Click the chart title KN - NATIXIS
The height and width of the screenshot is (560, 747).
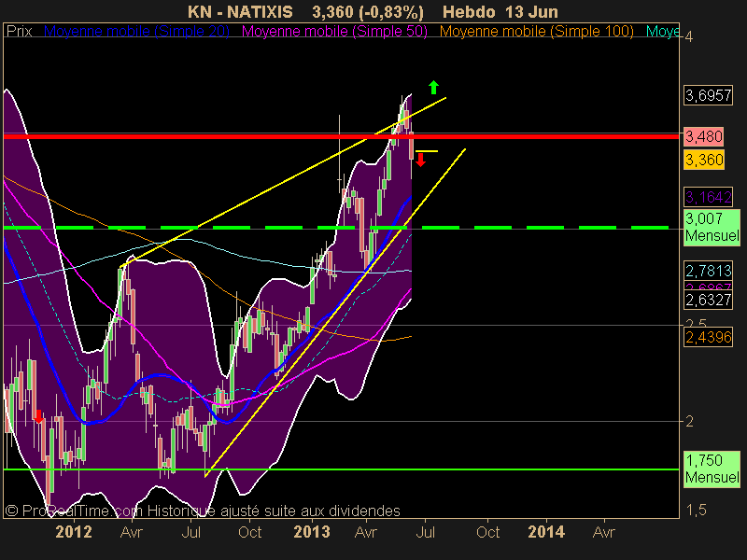240,12
